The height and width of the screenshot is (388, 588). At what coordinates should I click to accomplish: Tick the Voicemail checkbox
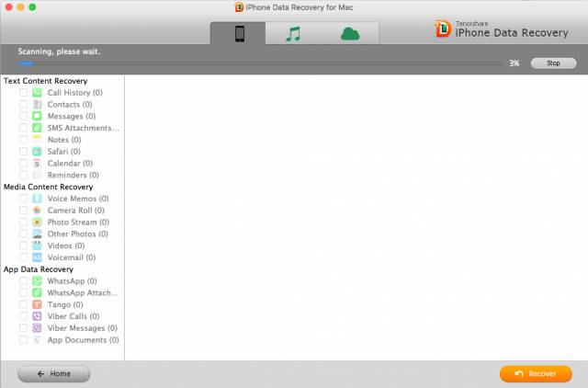tap(23, 257)
